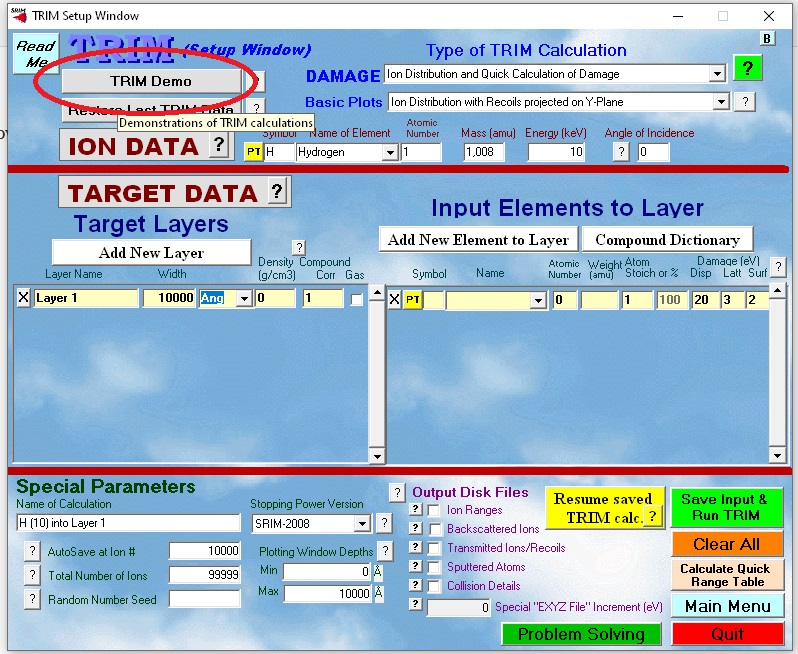Image resolution: width=798 pixels, height=654 pixels.
Task: Click Add New Layer button
Action: tap(151, 252)
